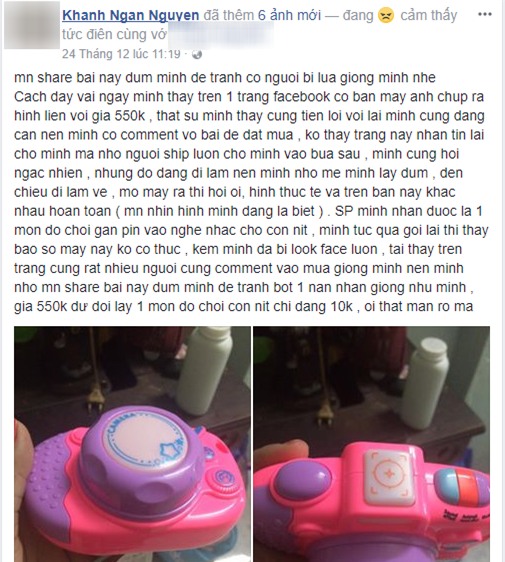Open the left photo of toy camera front
Screen dimensions: 505x562
click(x=132, y=444)
